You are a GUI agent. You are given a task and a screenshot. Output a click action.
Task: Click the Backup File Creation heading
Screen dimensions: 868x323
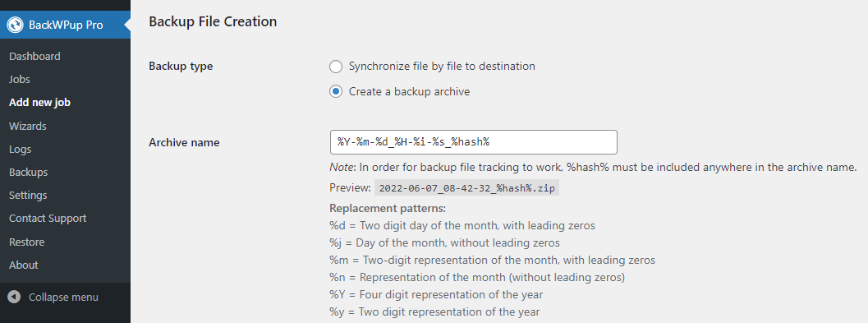click(213, 22)
